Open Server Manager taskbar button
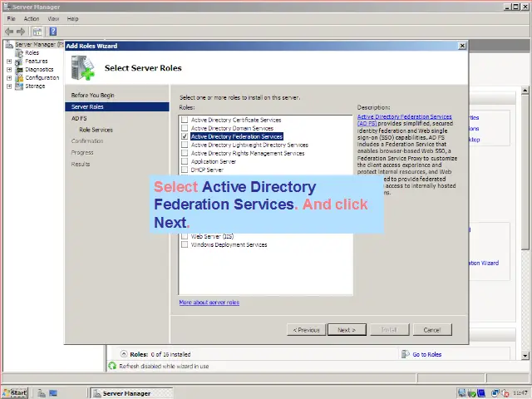Screen dimensions: 532x399 coord(132,393)
